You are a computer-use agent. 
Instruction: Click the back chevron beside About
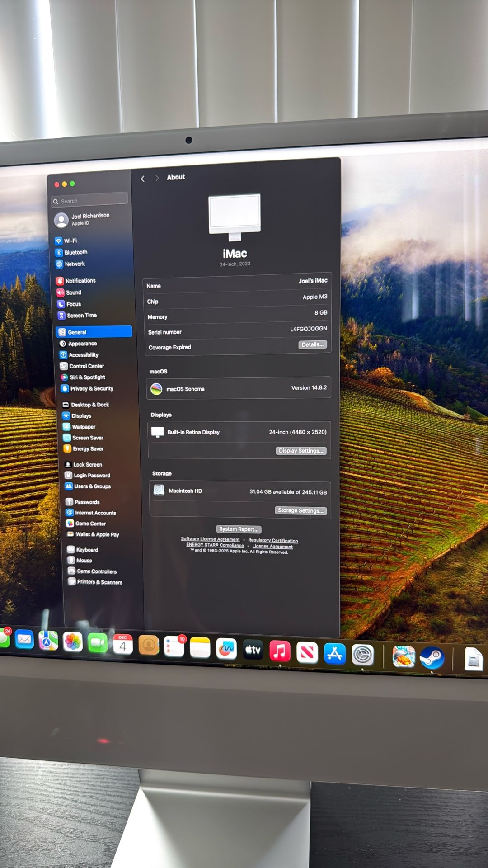coord(143,179)
